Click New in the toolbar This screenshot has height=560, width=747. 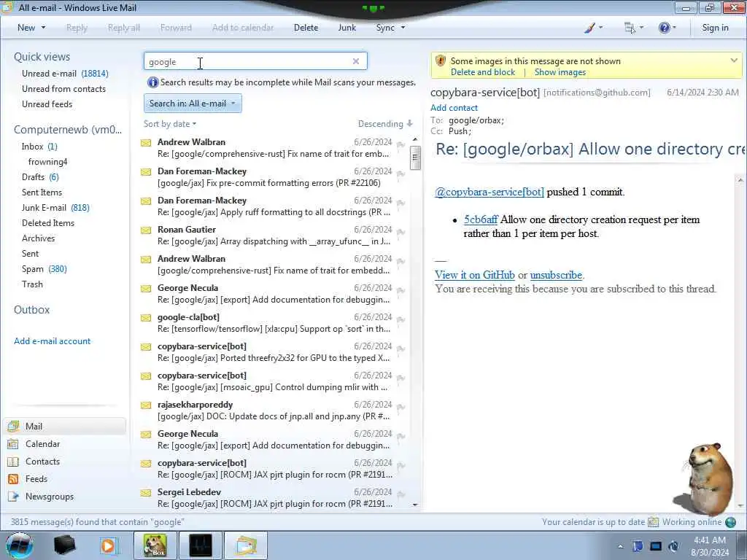click(26, 28)
